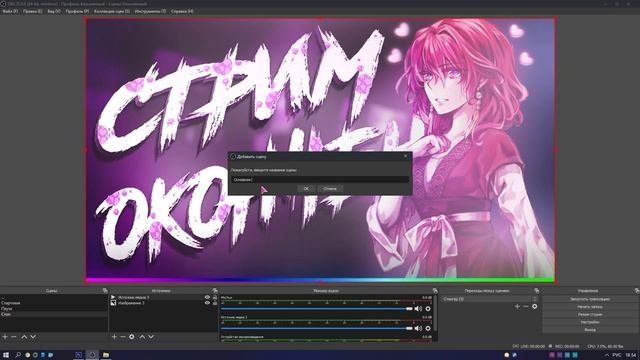Add a scene transition with the plus icon
The width and height of the screenshot is (640, 360).
[x=517, y=307]
